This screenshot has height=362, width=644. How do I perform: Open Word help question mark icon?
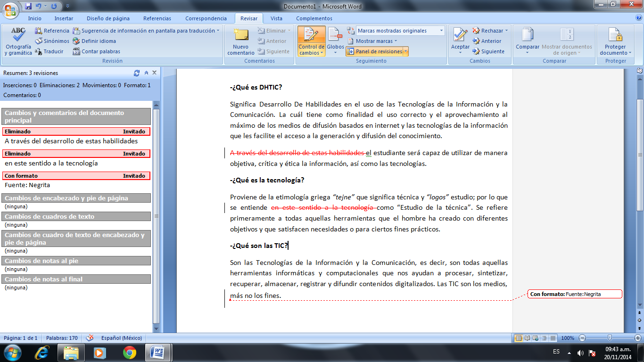[638, 18]
